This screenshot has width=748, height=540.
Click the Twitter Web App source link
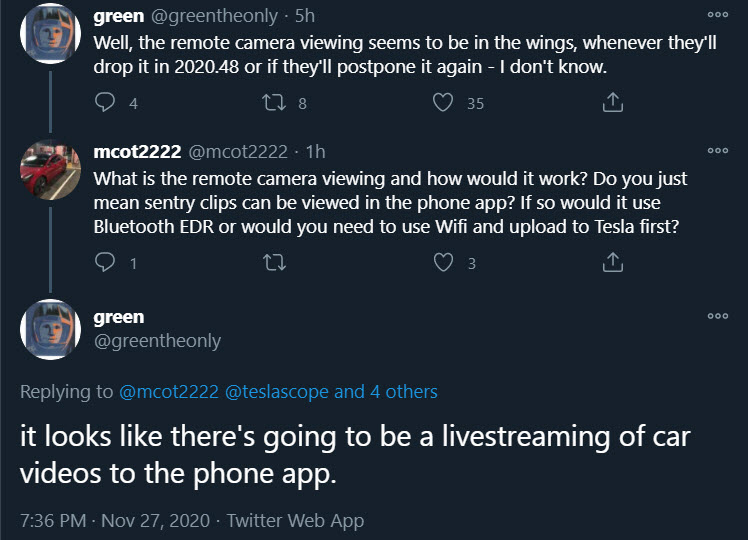[x=295, y=520]
